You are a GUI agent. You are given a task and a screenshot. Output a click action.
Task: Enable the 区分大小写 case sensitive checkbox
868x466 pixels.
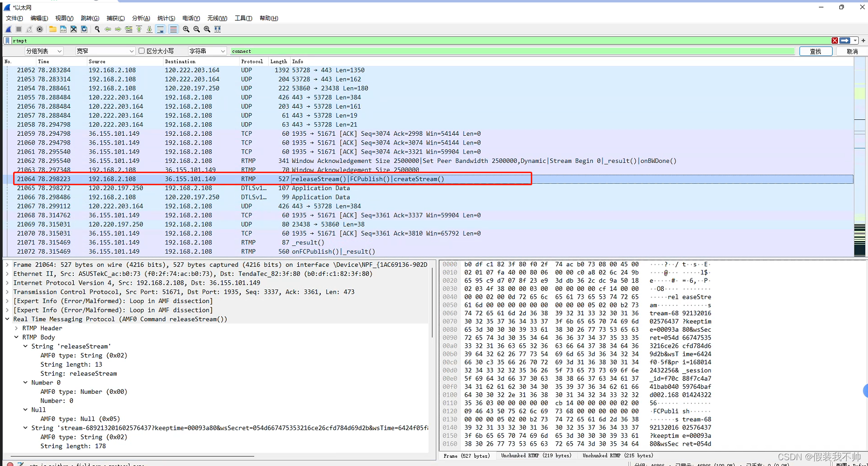click(142, 51)
